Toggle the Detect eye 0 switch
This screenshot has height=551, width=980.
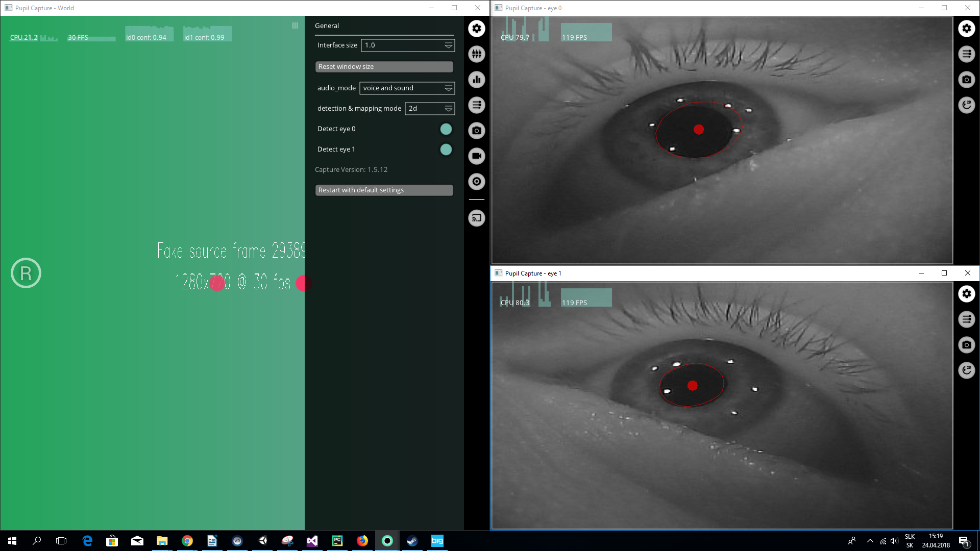[446, 129]
